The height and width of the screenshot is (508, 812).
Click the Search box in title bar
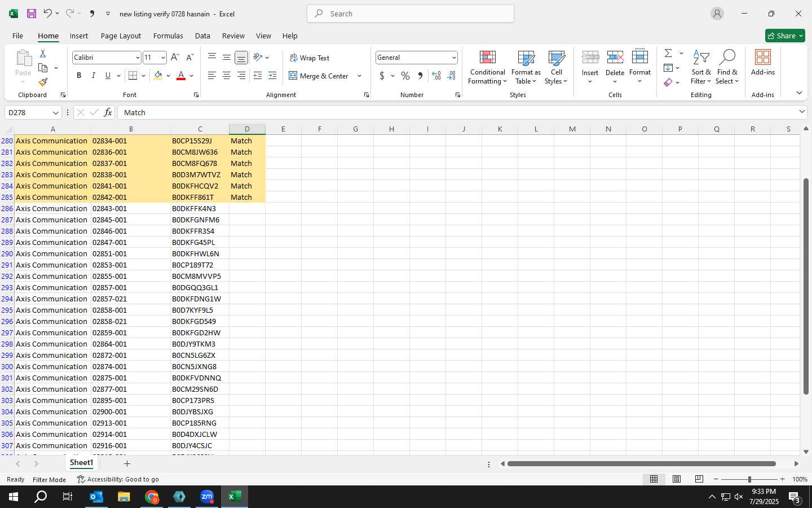[x=411, y=14]
